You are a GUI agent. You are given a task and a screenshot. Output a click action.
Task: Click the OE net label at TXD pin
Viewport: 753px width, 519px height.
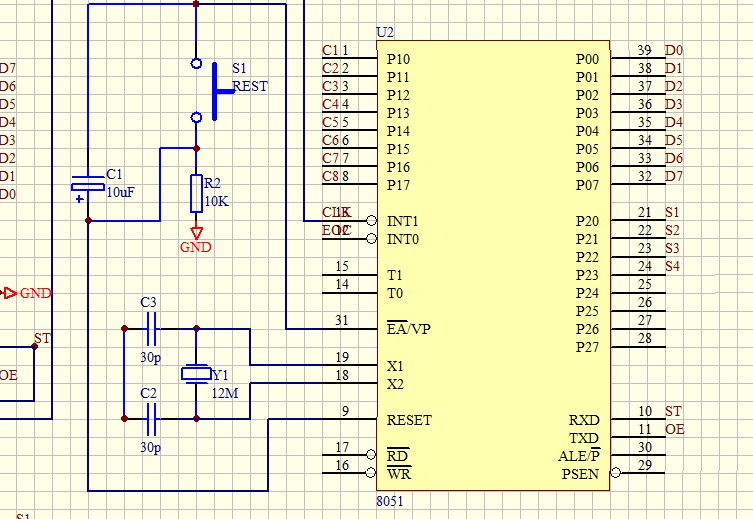click(x=675, y=429)
